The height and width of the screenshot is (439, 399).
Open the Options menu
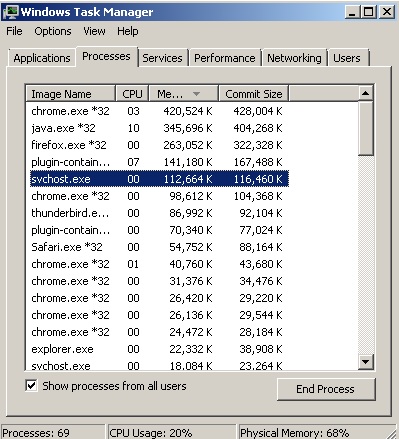pos(53,31)
